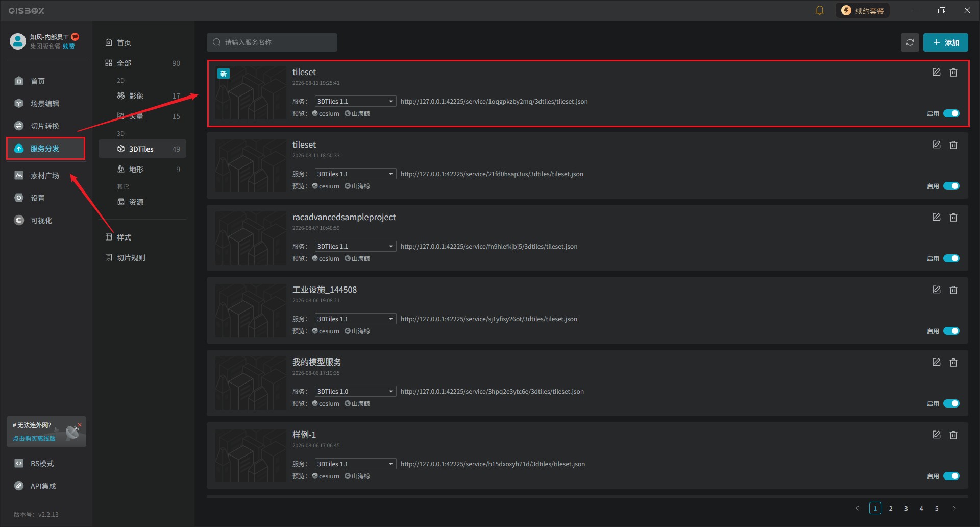Edit the first tileset service (19:25:41)
Screen dimensions: 980x527
tap(937, 72)
